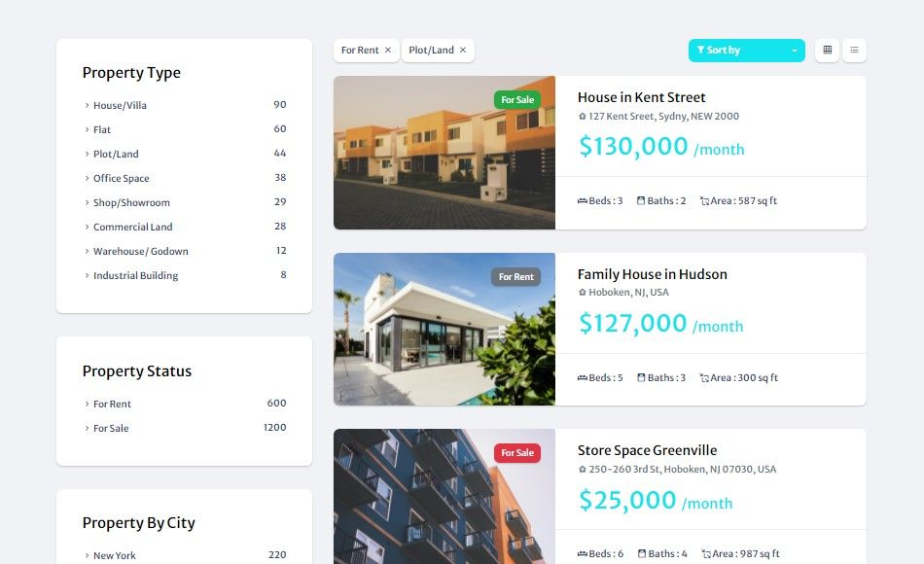Click the area icon on Family House listing

[x=704, y=377]
